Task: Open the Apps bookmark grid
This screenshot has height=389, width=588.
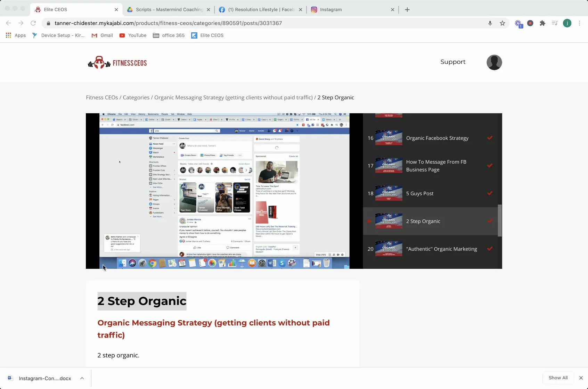Action: point(16,35)
